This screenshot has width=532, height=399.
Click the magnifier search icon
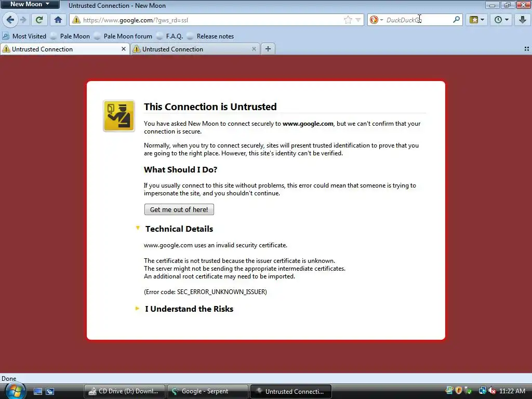[x=456, y=20]
